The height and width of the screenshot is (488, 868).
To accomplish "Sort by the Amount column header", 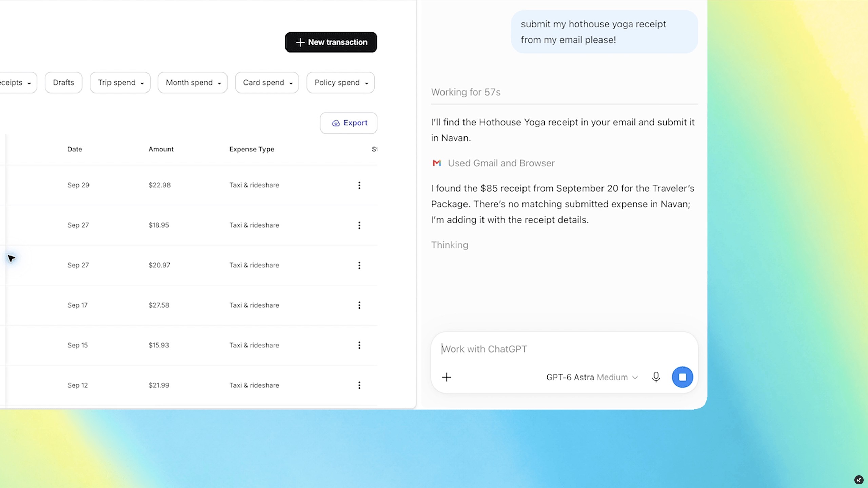I will tap(161, 149).
